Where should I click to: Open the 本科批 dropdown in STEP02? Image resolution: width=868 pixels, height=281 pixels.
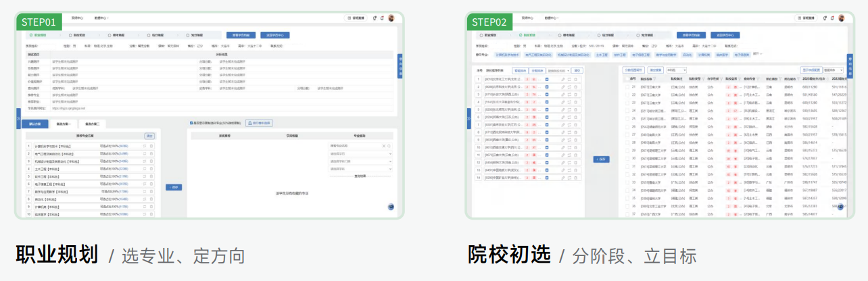pos(676,70)
